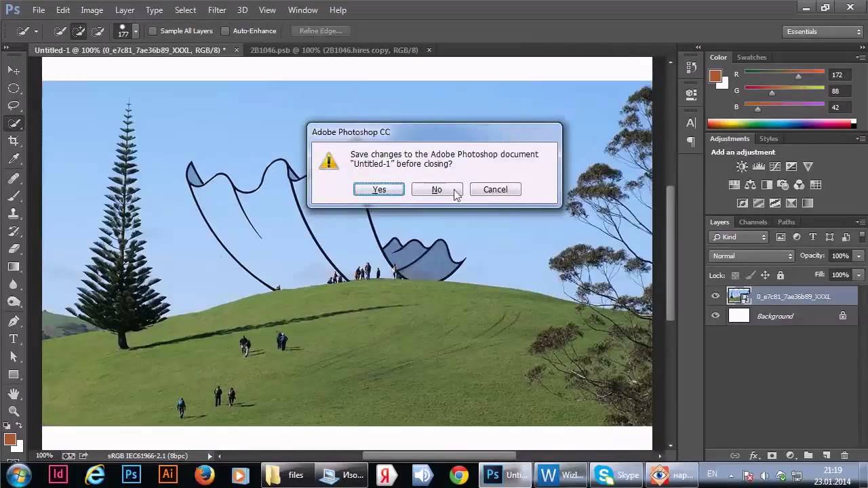
Task: Toggle the pixel layer filter in Layers panel
Action: pos(781,237)
